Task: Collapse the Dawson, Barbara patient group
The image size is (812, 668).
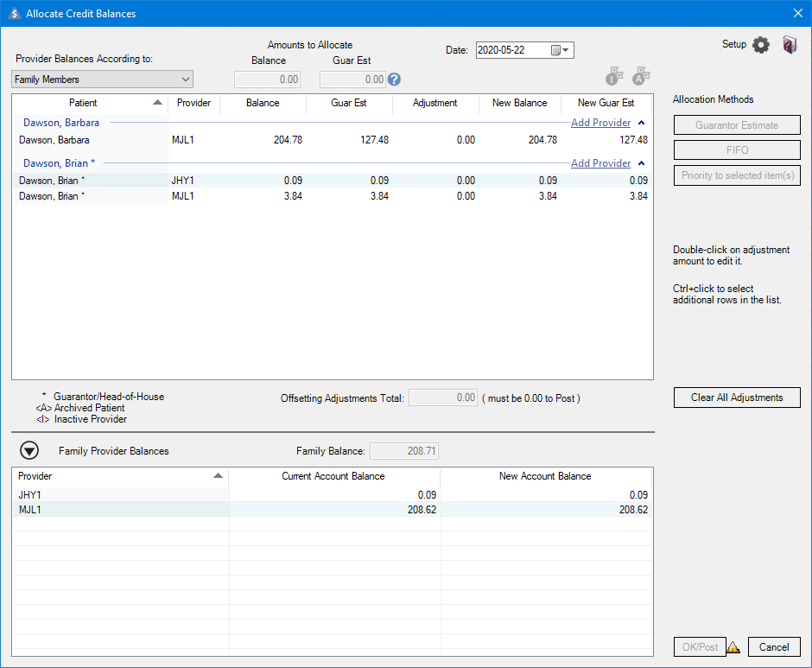Action: (x=642, y=123)
